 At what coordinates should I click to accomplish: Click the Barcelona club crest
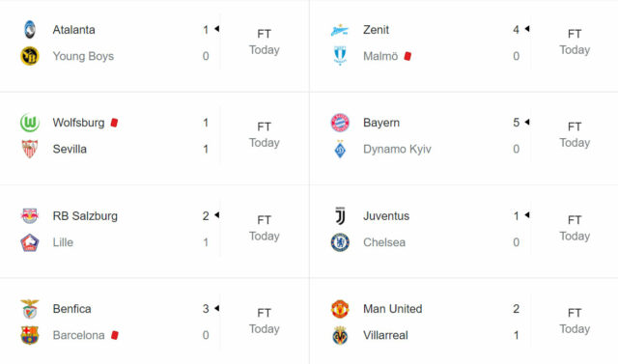(30, 335)
